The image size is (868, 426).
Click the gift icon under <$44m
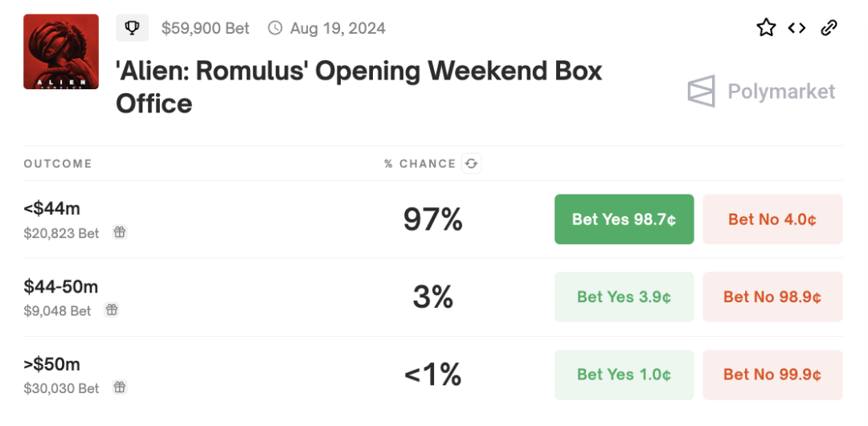(120, 233)
